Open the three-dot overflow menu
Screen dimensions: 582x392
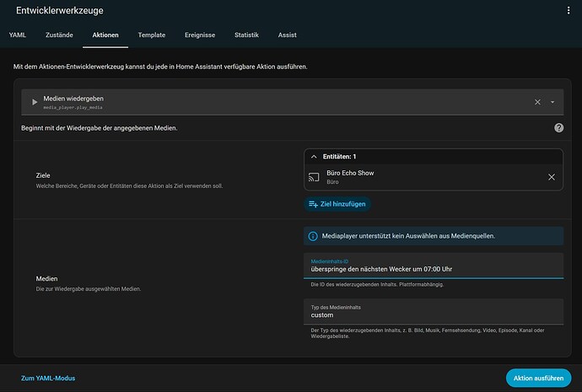click(x=569, y=10)
